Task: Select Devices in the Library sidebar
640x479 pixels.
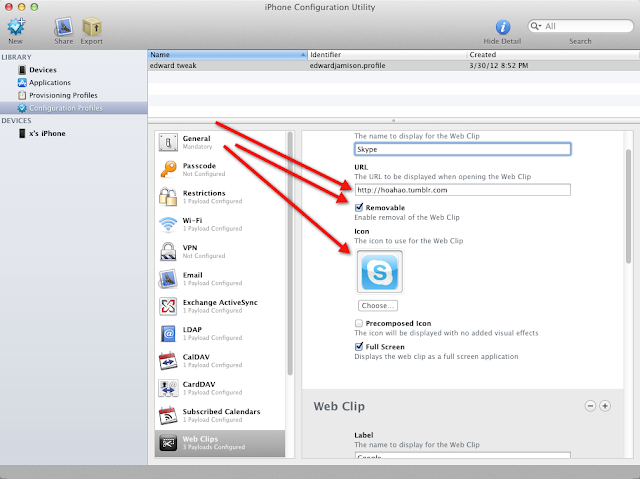Action: [x=42, y=70]
